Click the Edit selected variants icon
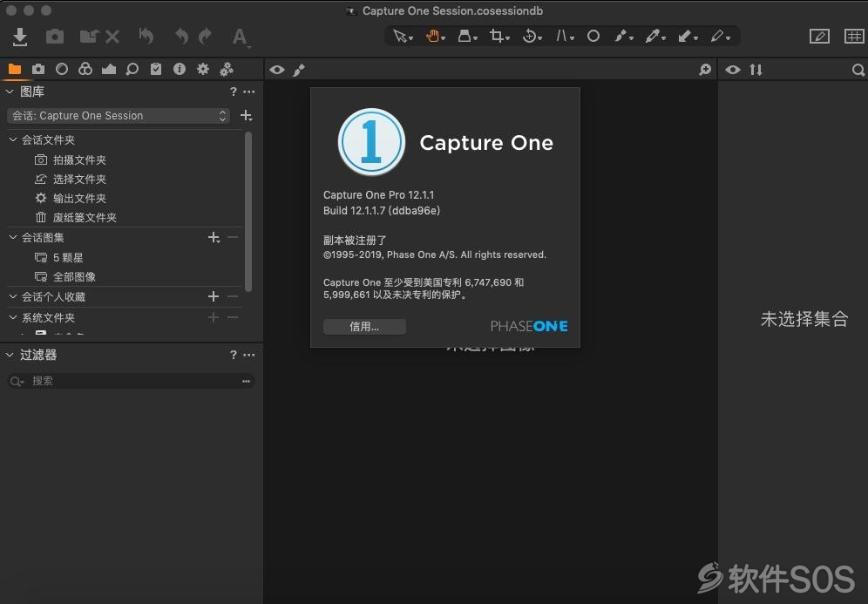 click(x=819, y=37)
